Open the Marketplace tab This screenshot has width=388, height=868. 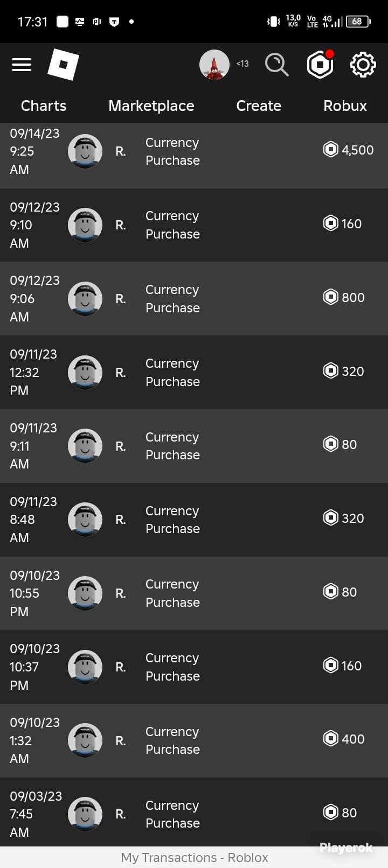[151, 106]
